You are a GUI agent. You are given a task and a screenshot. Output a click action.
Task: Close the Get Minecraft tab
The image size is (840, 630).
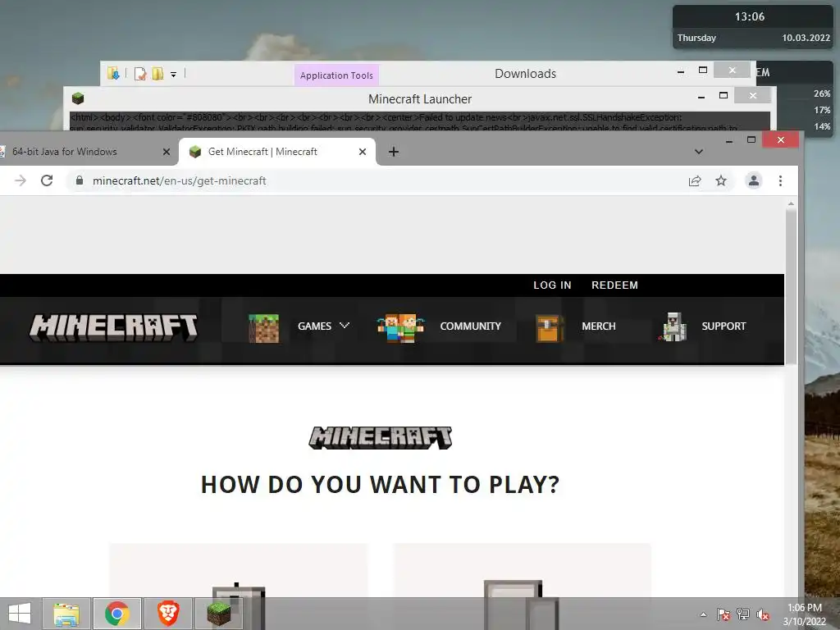point(363,152)
